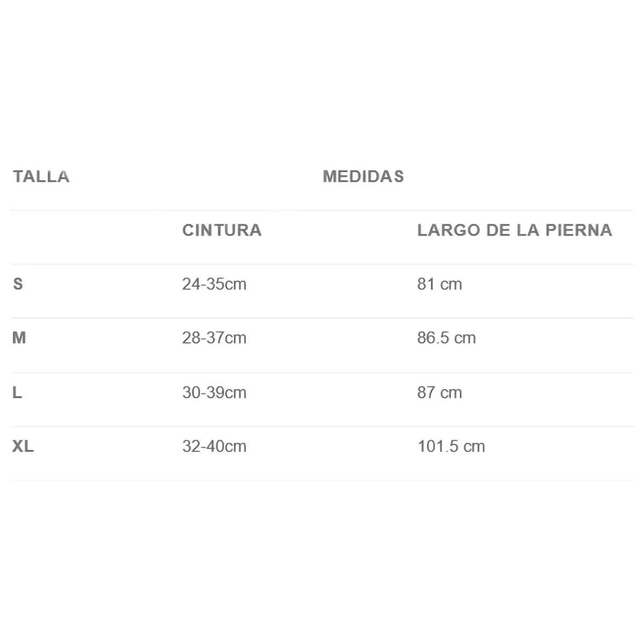The height and width of the screenshot is (644, 644).
Task: Click the L size row label
Action: (x=17, y=393)
